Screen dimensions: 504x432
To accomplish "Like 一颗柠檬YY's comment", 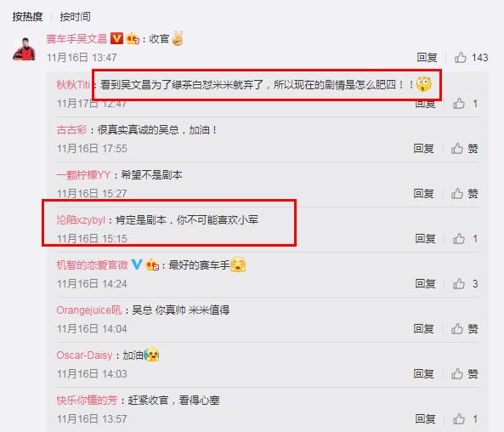I will [x=457, y=194].
